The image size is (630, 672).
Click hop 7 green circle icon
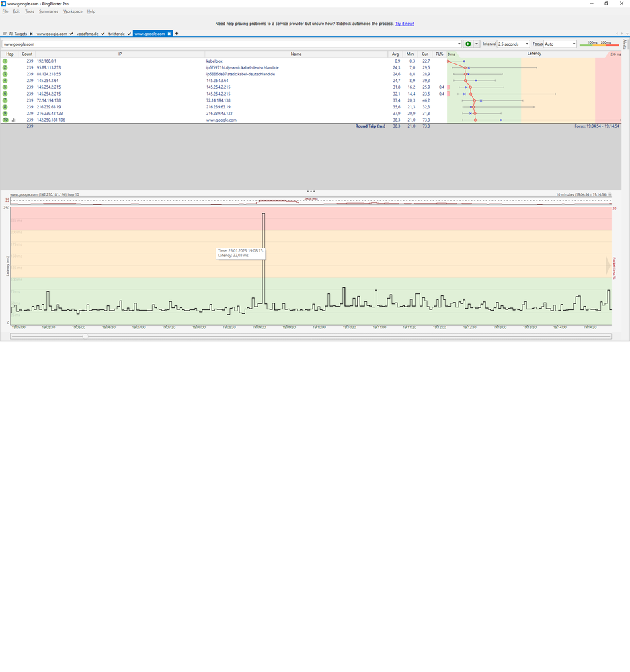click(x=5, y=100)
